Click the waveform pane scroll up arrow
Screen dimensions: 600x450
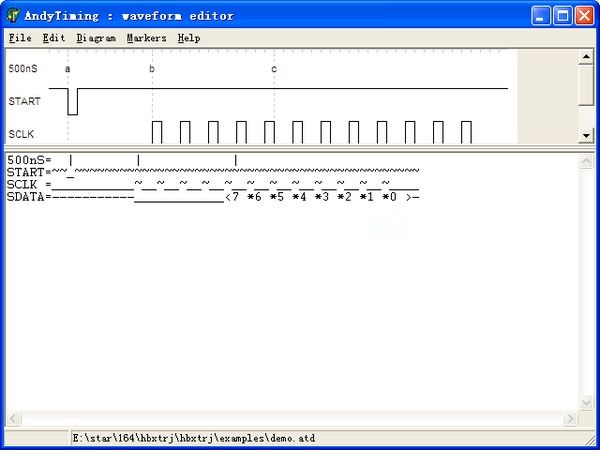click(x=586, y=57)
